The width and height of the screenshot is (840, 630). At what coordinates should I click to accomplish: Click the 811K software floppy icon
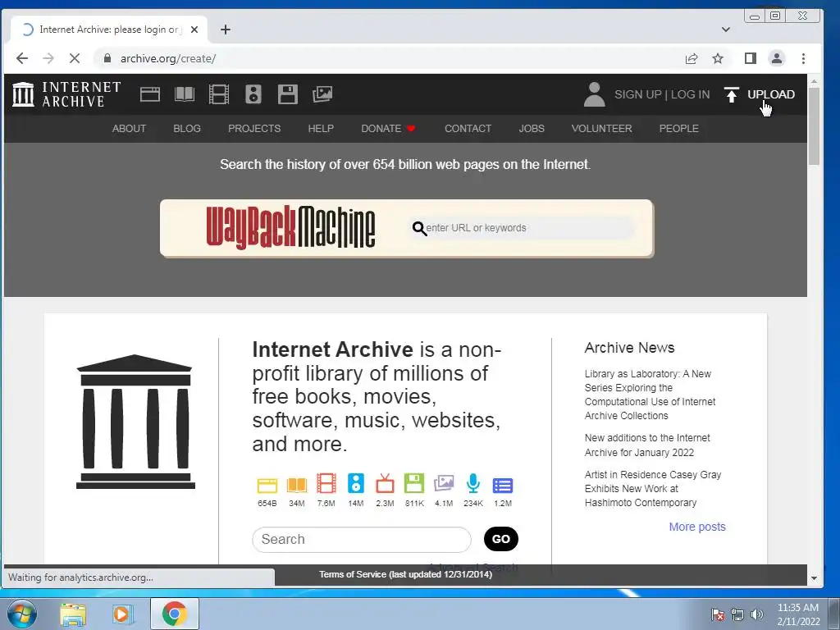point(414,483)
